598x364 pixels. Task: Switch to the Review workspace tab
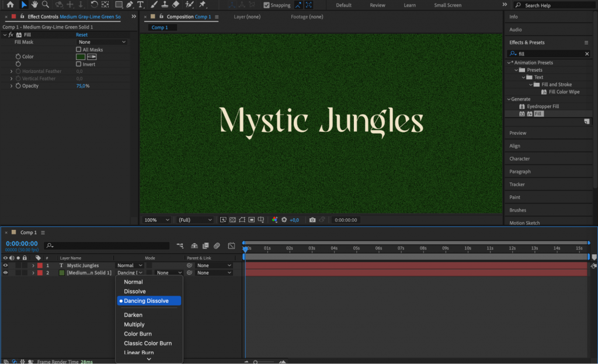(x=377, y=5)
